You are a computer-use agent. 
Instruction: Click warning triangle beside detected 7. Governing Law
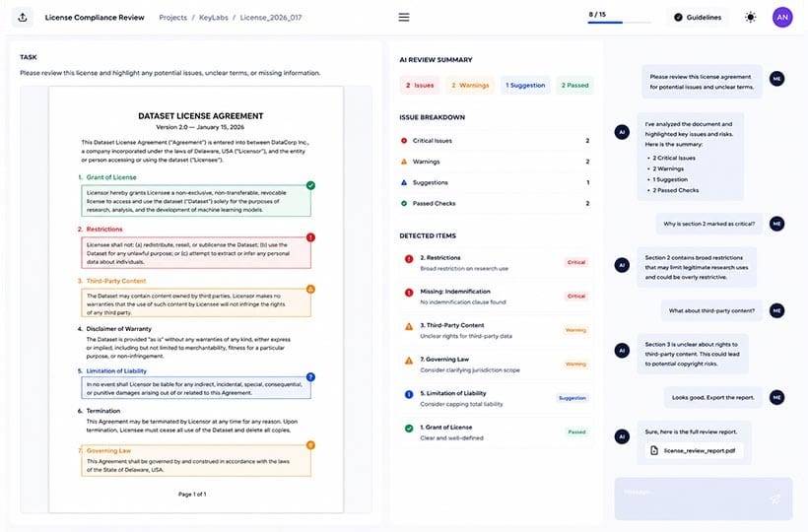point(409,361)
